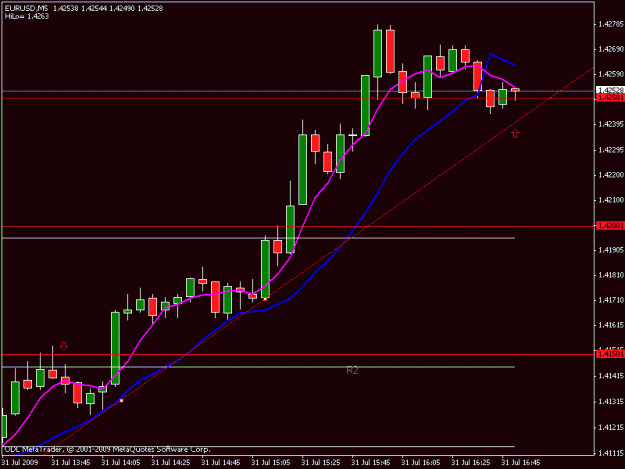625x469 pixels.
Task: Click the 1.42785 price axis label
Action: pos(611,24)
